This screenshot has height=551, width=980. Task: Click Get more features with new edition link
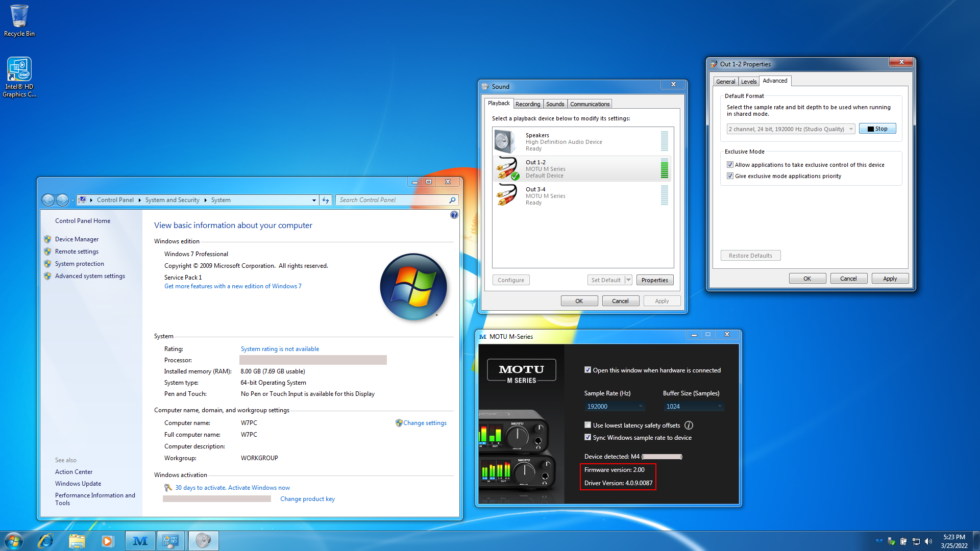point(233,286)
